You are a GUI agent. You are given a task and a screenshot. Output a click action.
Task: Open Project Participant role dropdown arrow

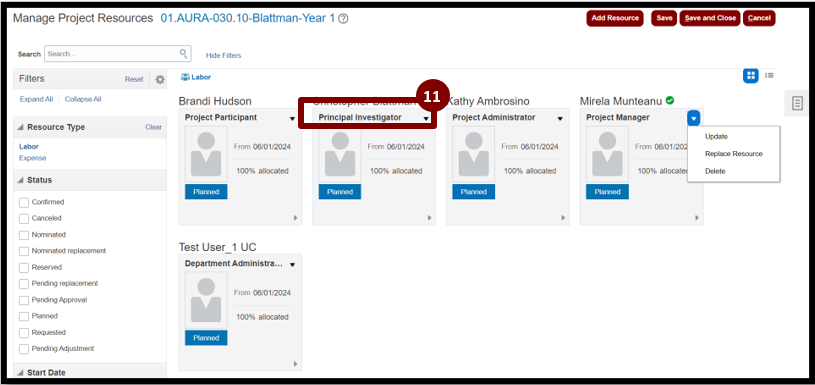click(293, 119)
